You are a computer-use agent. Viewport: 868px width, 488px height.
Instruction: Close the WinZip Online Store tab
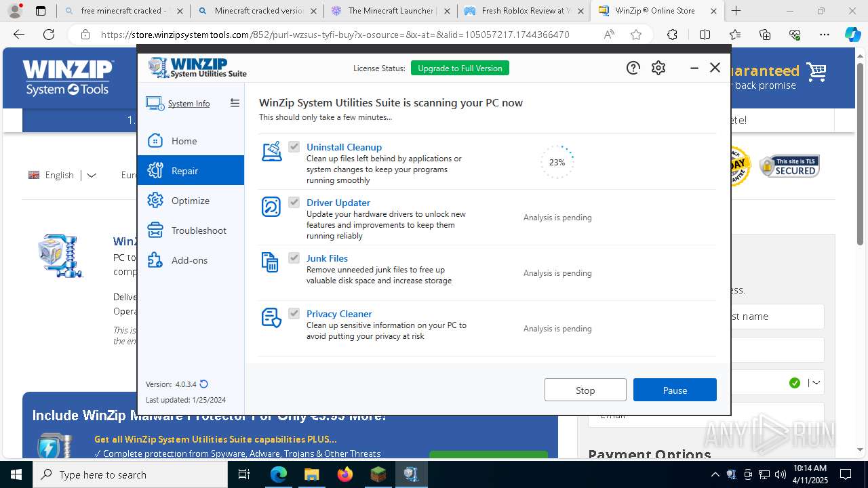(713, 11)
